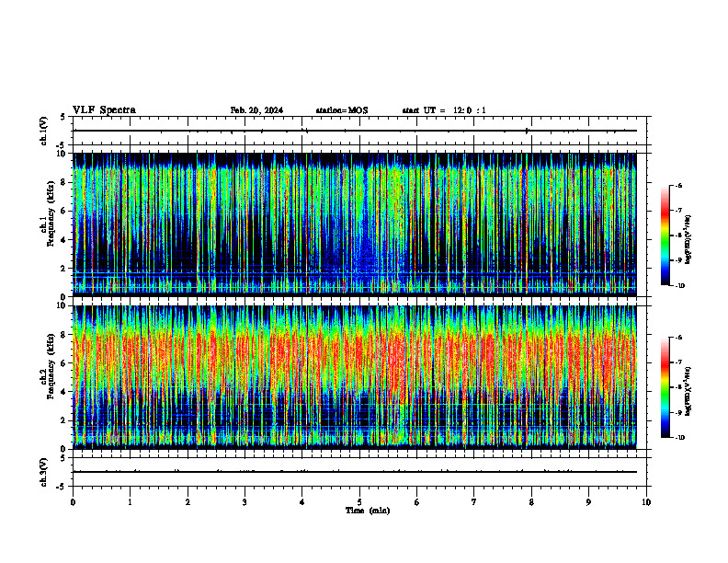This screenshot has height=563, width=728.
Task: Click the ch.3 voltage waveform trace
Action: click(355, 472)
